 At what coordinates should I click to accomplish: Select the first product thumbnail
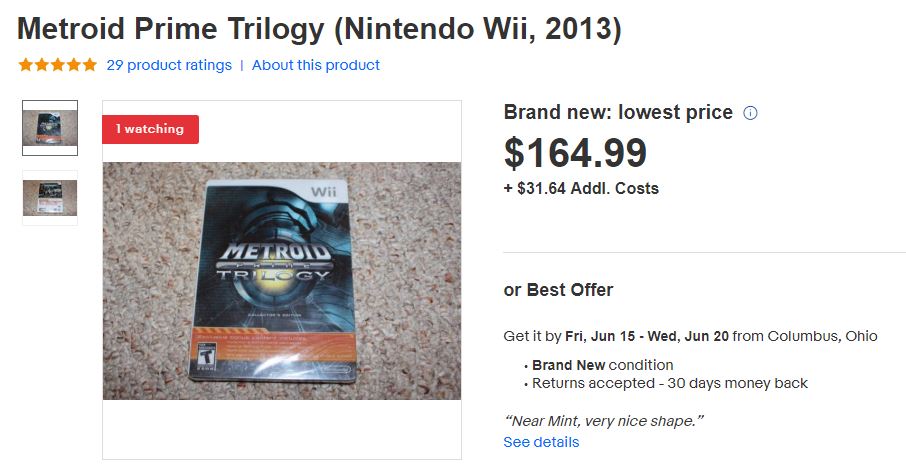click(50, 127)
